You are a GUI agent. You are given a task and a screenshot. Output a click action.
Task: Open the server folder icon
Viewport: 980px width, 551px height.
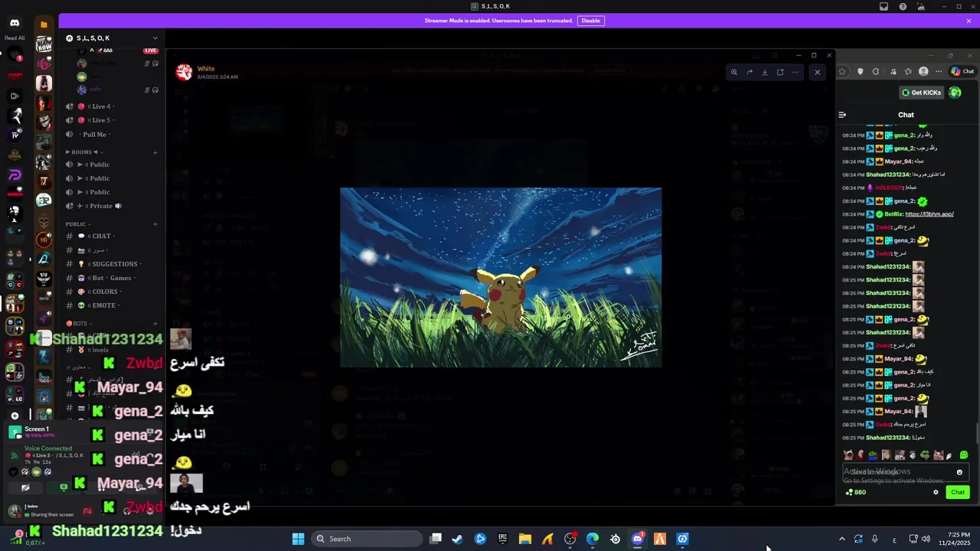point(44,24)
